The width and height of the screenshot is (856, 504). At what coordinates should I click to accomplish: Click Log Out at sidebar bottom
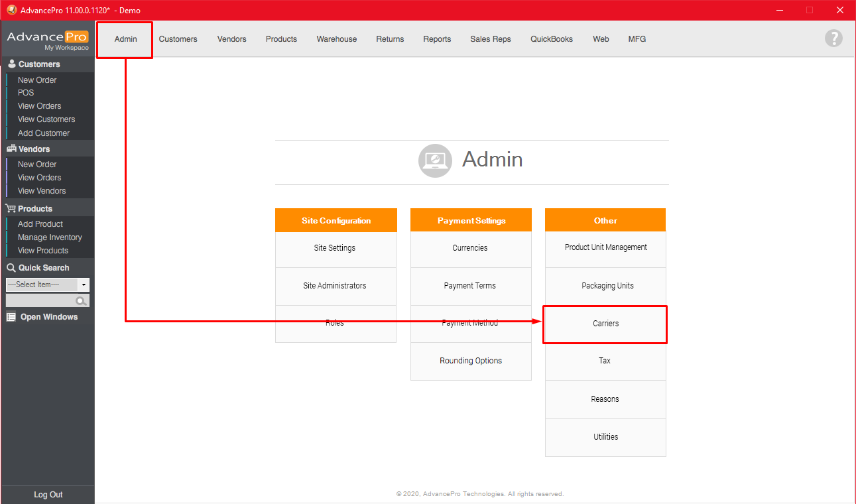pos(48,495)
